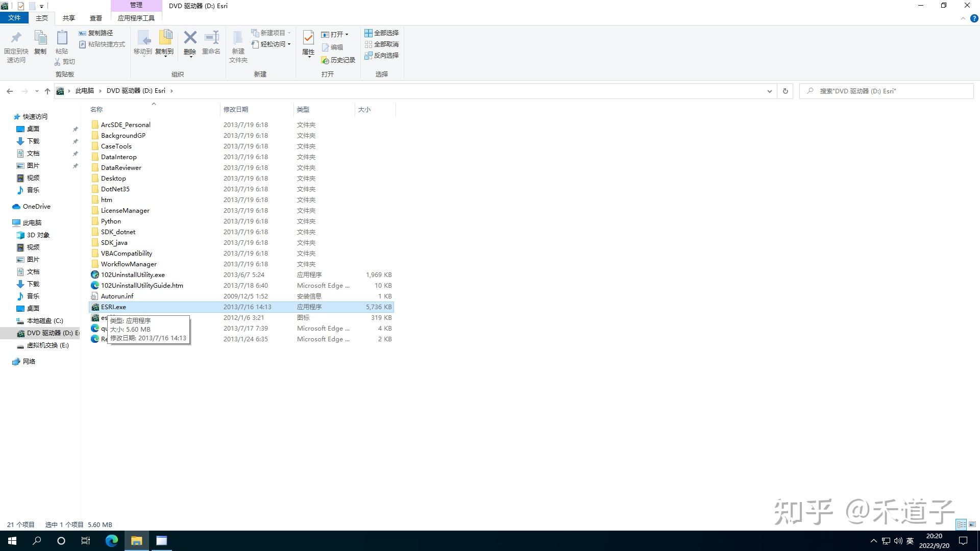Select the ESRI.exe application file
The width and height of the screenshot is (980, 551).
point(241,307)
